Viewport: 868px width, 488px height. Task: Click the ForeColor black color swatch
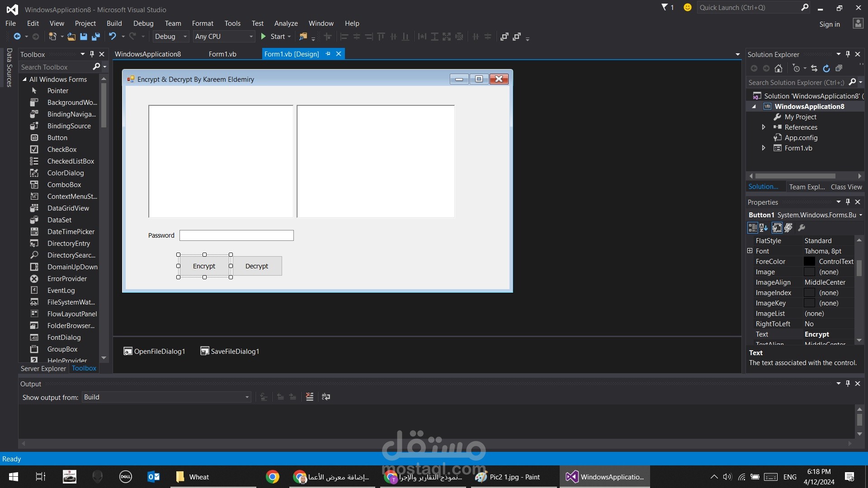pos(809,262)
